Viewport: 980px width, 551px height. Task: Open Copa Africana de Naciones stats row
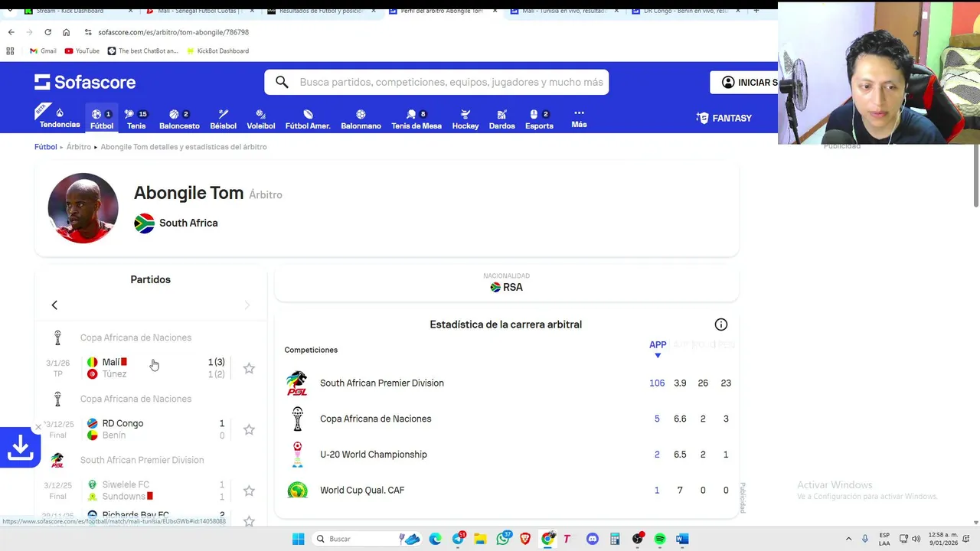click(506, 419)
